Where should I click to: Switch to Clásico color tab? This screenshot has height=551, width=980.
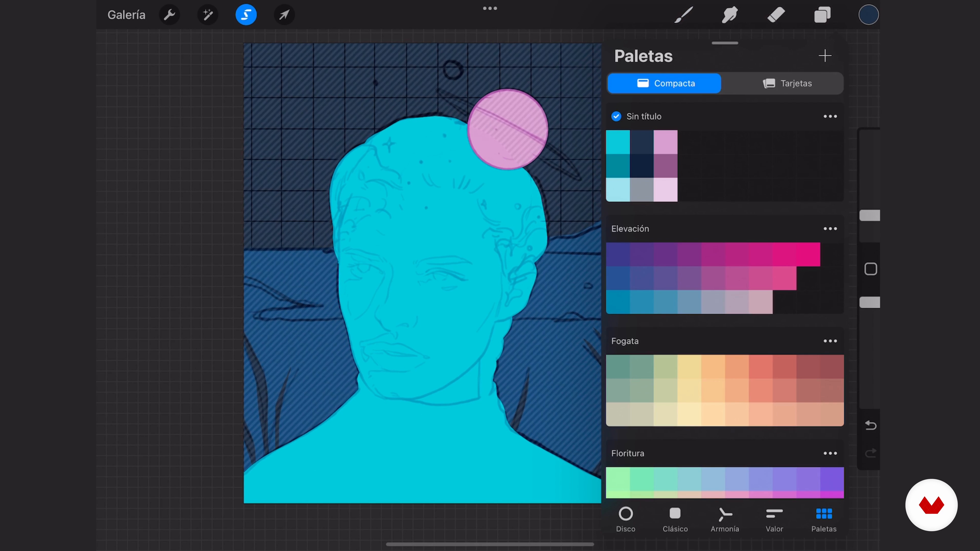click(675, 519)
